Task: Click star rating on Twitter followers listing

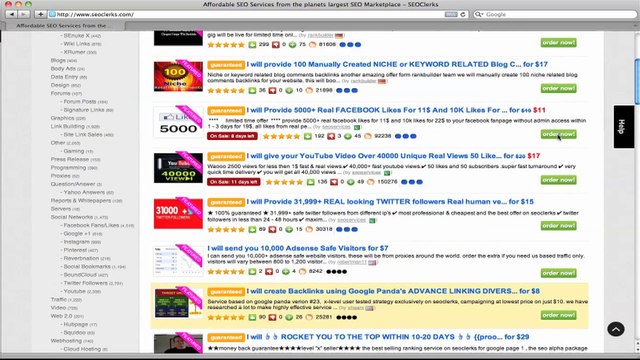Action: 226,229
